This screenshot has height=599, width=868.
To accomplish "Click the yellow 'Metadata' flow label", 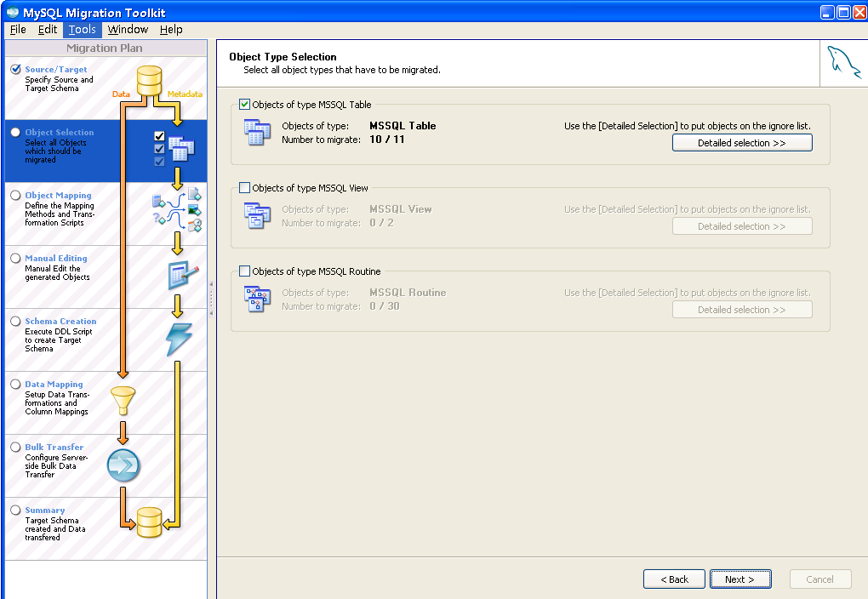I will pyautogui.click(x=185, y=94).
